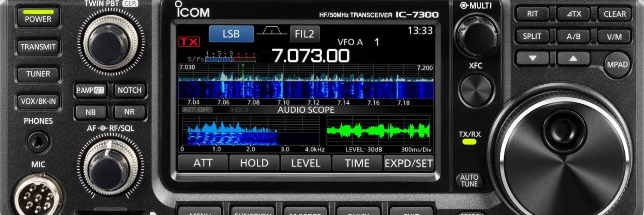Image resolution: width=644 pixels, height=215 pixels.
Task: Tap the 7.200 upper edge frequency
Action: 425,68
